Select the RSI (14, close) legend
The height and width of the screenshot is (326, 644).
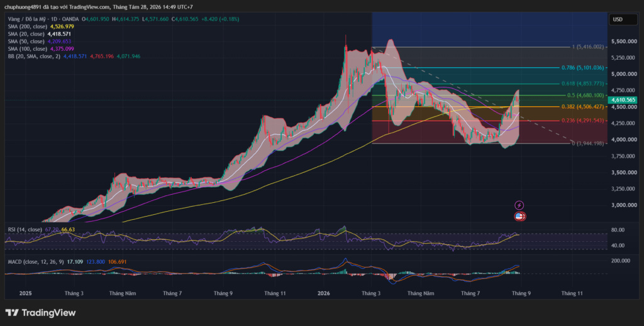[x=25, y=230]
